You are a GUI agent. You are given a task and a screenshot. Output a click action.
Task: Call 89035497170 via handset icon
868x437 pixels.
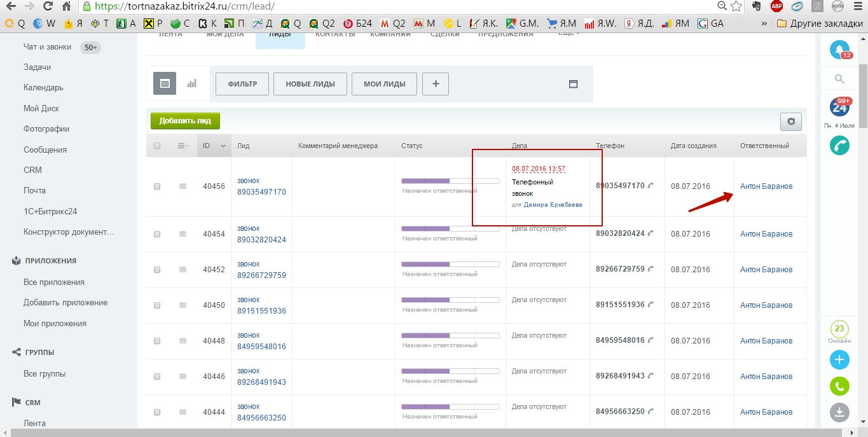pos(651,186)
